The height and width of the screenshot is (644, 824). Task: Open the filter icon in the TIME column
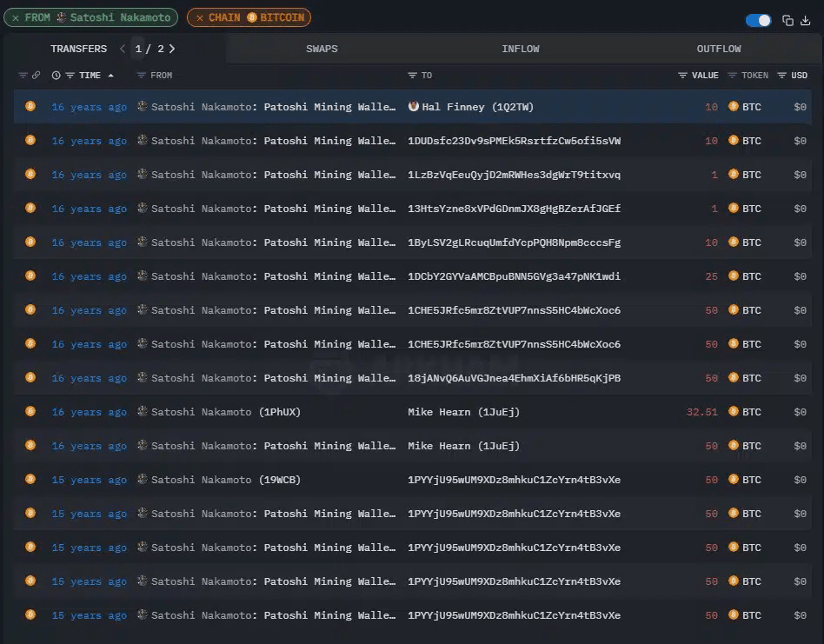click(69, 76)
